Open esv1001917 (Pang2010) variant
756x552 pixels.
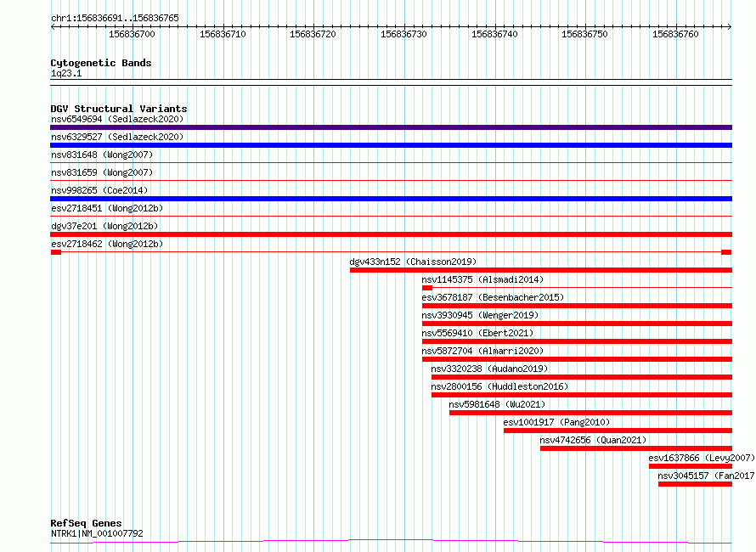556,422
